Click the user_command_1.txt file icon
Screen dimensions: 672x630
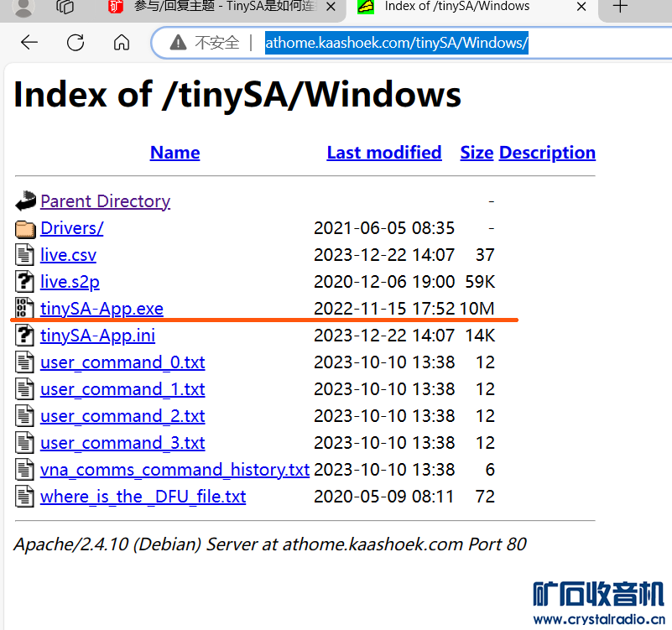click(x=24, y=389)
